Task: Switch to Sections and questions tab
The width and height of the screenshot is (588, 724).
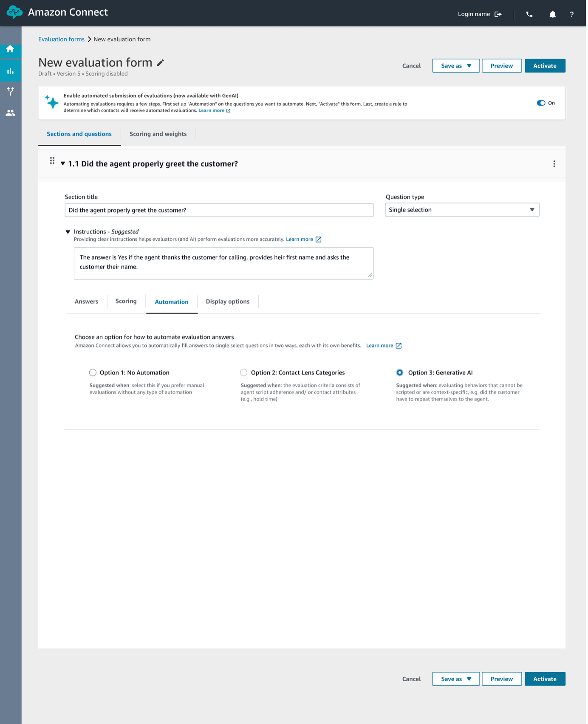Action: [x=79, y=135]
